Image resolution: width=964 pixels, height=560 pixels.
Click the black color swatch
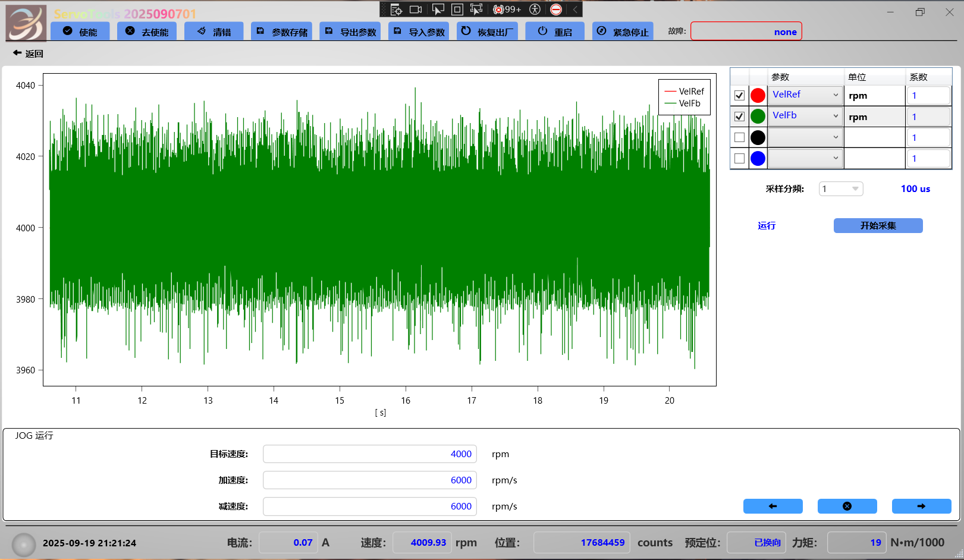(758, 137)
